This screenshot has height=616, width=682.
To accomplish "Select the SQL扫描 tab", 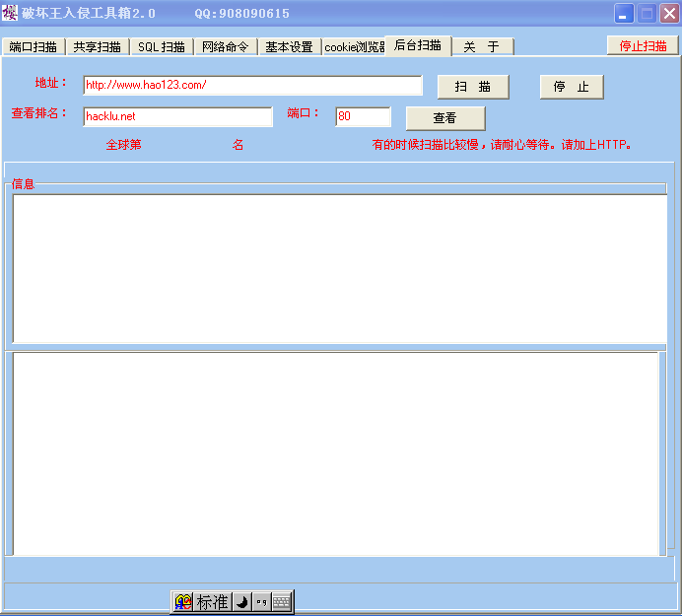I will (x=162, y=46).
